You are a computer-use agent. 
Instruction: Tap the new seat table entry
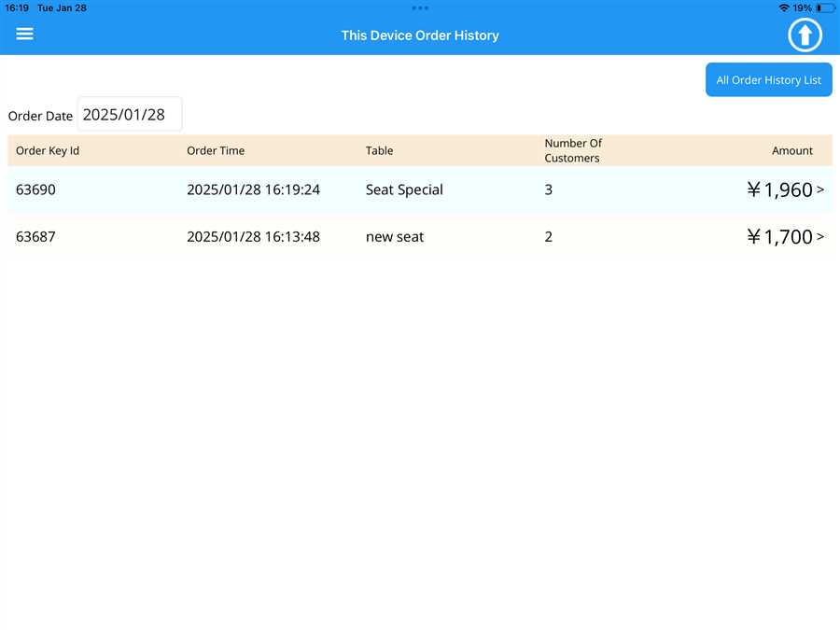tap(395, 237)
